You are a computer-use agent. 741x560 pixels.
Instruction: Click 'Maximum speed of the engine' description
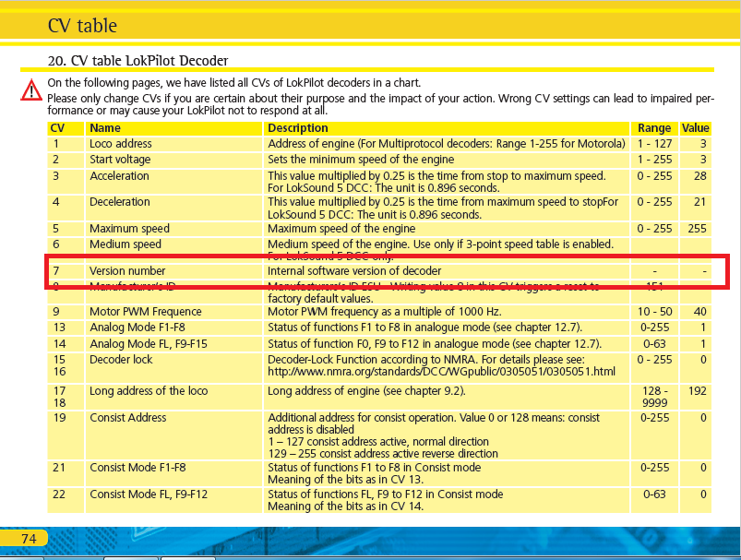pyautogui.click(x=341, y=229)
